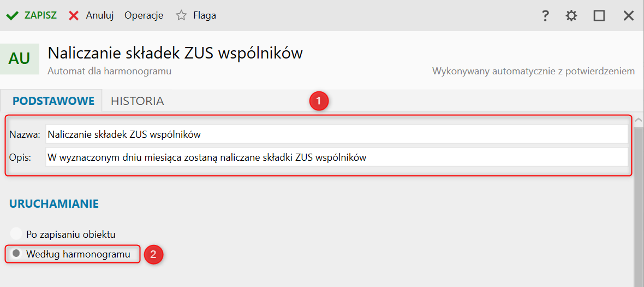The image size is (644, 287).
Task: Cancel changes via the red X Anuluj
Action: 91,15
